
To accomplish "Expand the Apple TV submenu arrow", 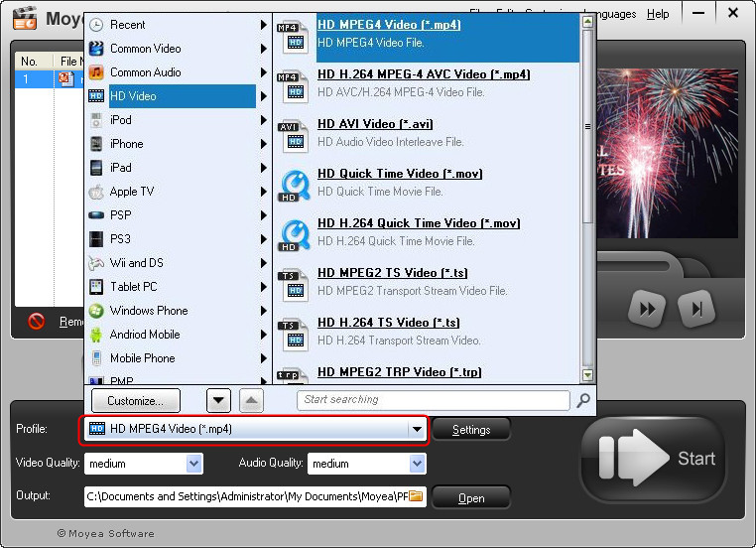I will 263,192.
